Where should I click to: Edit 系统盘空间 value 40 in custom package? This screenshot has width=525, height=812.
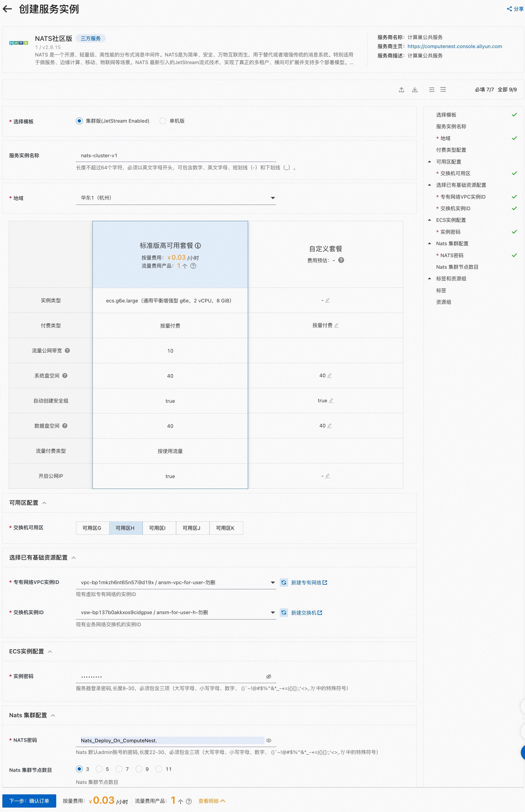[329, 376]
